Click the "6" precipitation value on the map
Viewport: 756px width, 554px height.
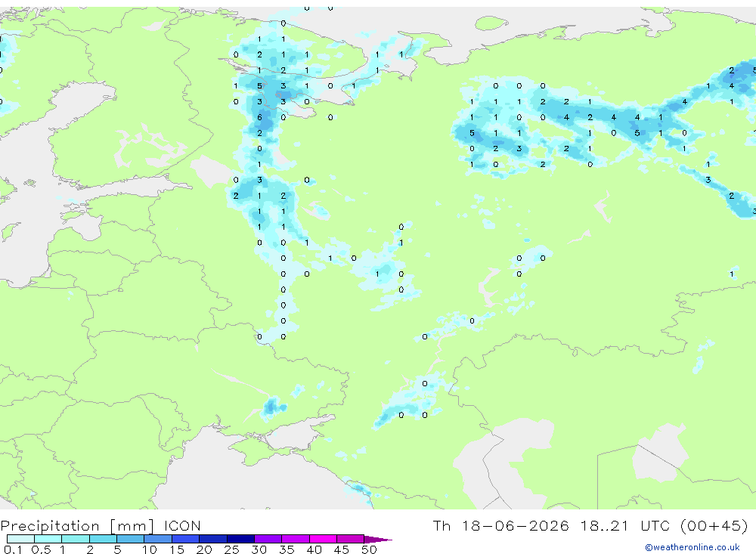(259, 117)
